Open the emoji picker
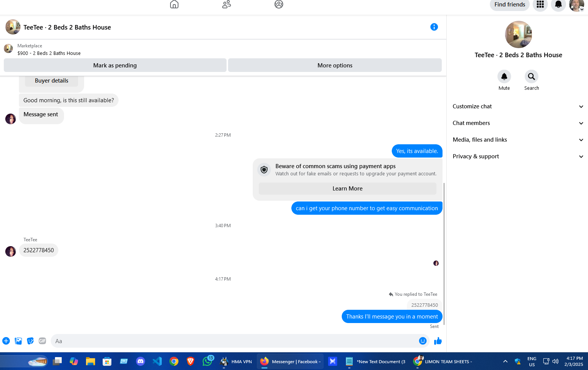Screen dimensions: 588x370 (x=423, y=341)
